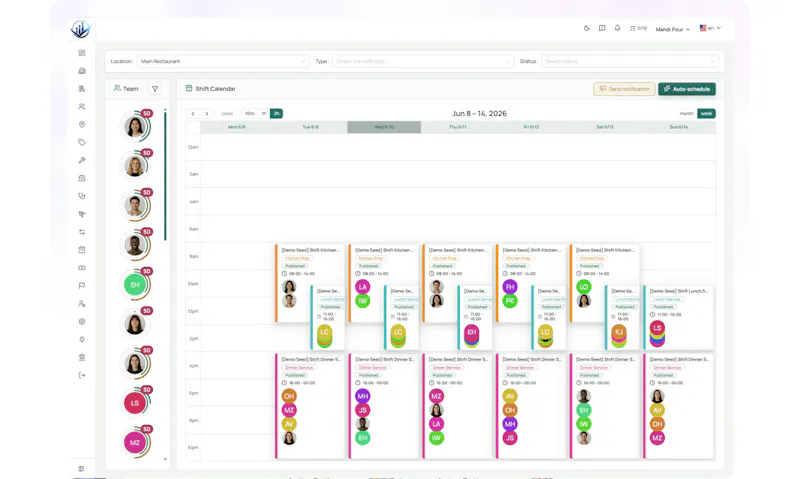Click AV avatar in Friday dinner shift
Screen dimensions: 800x479
pyautogui.click(x=510, y=396)
